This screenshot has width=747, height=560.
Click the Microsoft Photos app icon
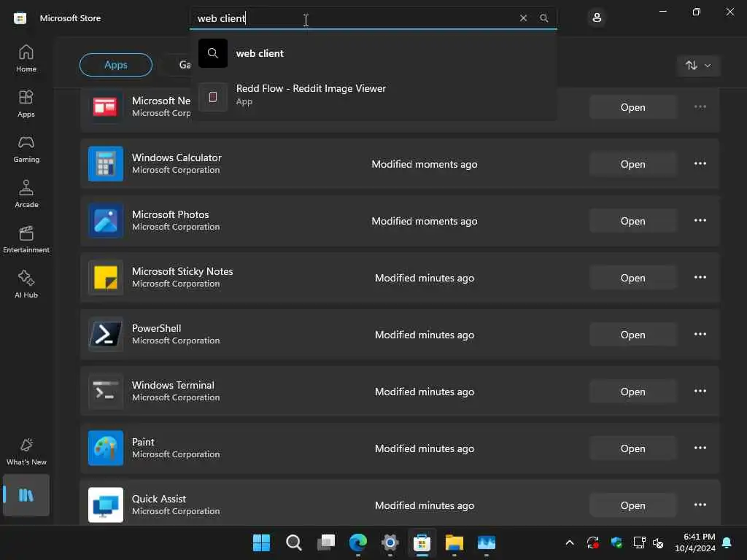pos(106,220)
